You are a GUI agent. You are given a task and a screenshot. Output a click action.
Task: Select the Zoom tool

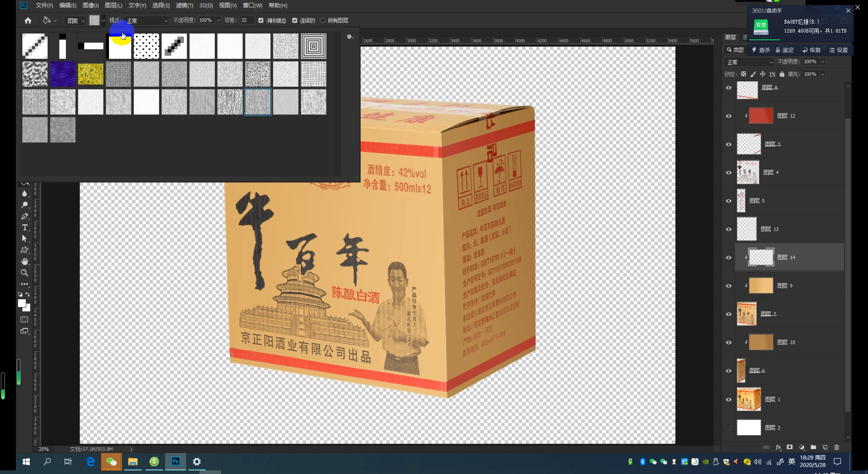pyautogui.click(x=24, y=273)
